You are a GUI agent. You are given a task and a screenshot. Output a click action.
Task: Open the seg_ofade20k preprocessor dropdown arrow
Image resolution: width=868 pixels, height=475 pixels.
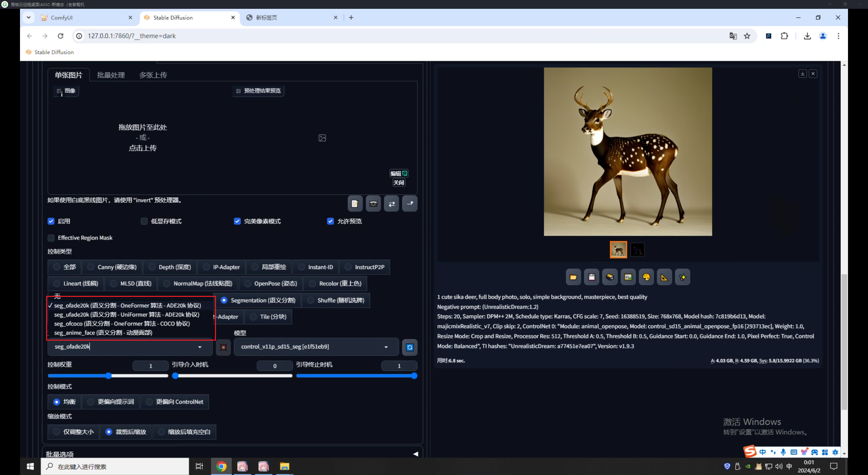click(200, 347)
